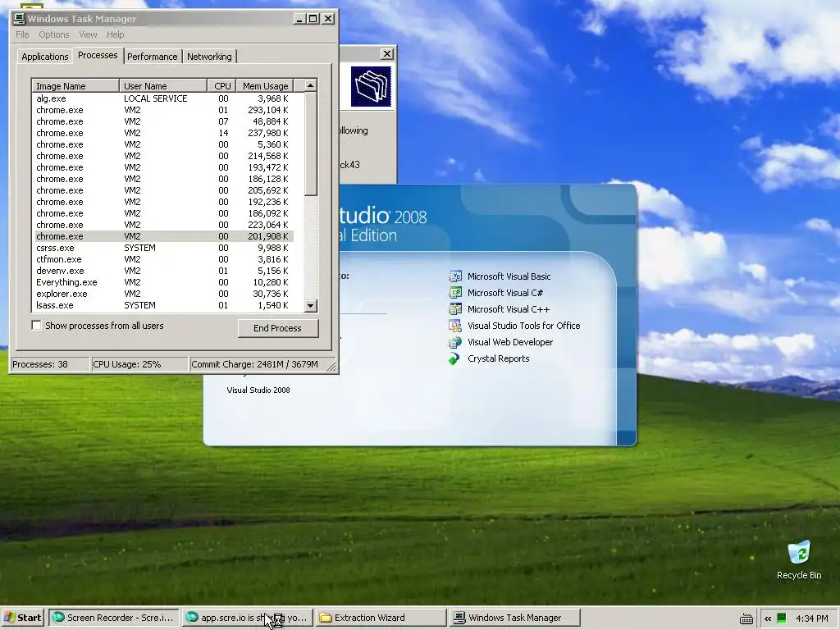Click Windows Task Manager taskbar button
This screenshot has width=840, height=630.
point(514,618)
